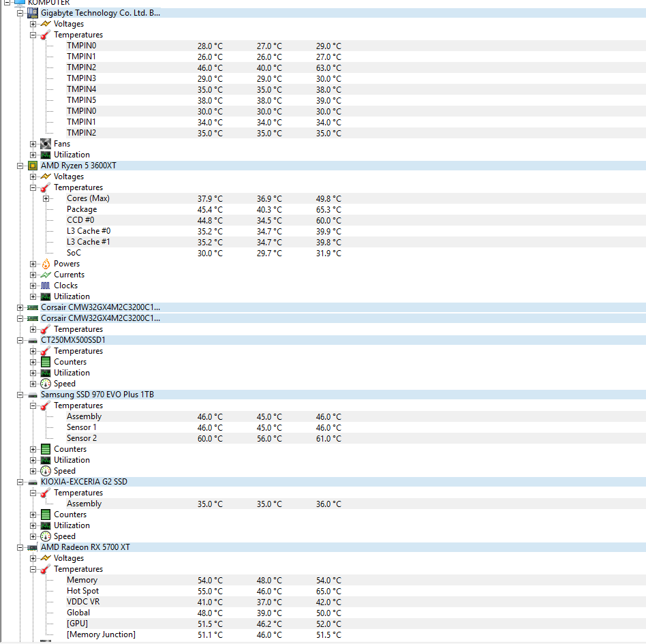Click the CT250MX500SSD1 drive label
Image resolution: width=646 pixels, height=644 pixels.
coord(73,340)
